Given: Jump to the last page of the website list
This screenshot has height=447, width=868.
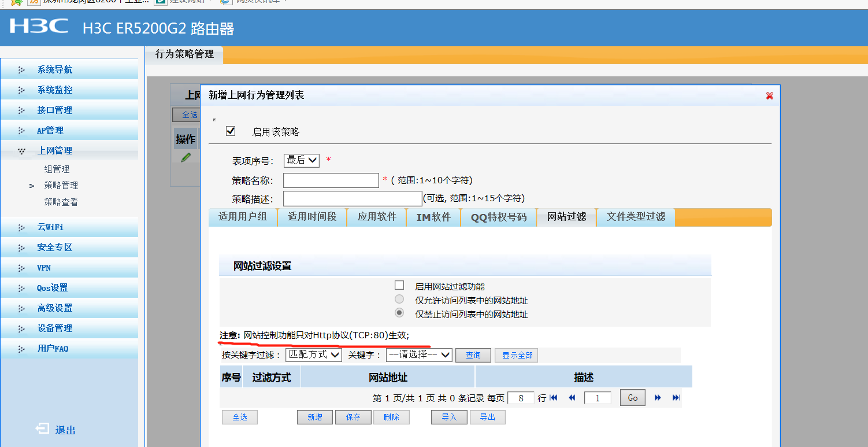Looking at the screenshot, I should [676, 398].
